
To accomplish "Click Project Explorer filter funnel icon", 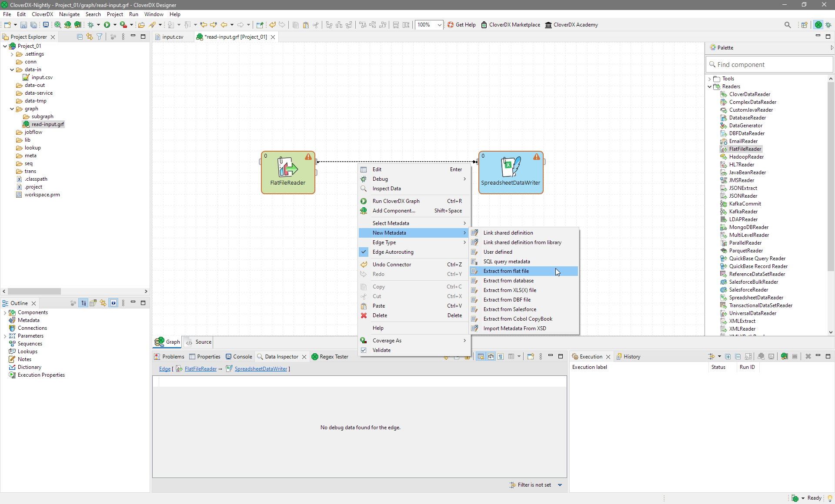I will (x=100, y=37).
